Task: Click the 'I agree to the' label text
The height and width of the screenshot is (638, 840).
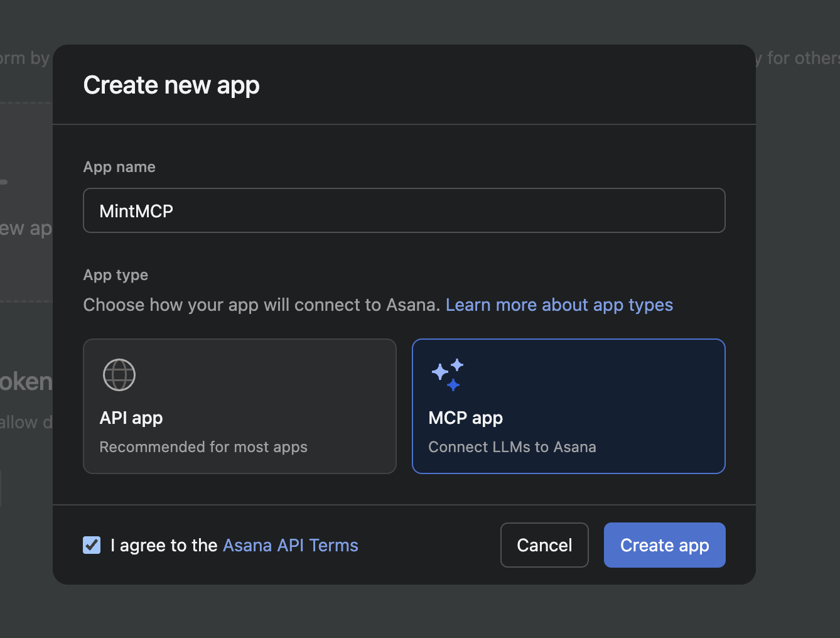Action: (164, 545)
